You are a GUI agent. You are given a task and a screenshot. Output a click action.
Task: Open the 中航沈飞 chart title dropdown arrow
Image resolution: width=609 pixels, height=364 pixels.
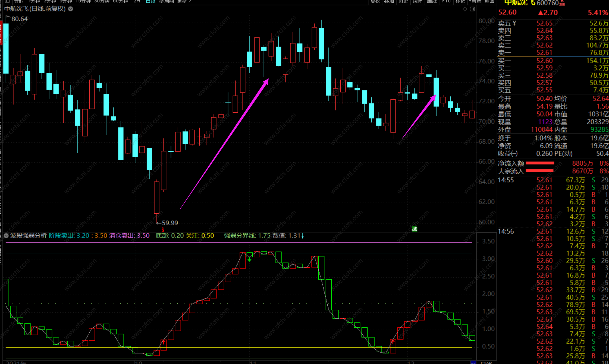(71, 9)
